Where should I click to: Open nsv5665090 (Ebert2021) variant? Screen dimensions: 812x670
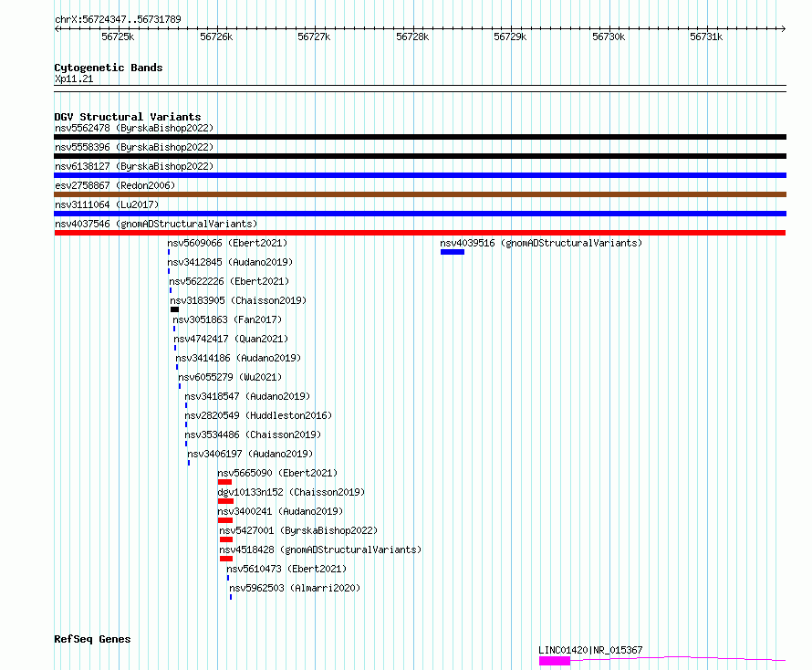point(277,473)
